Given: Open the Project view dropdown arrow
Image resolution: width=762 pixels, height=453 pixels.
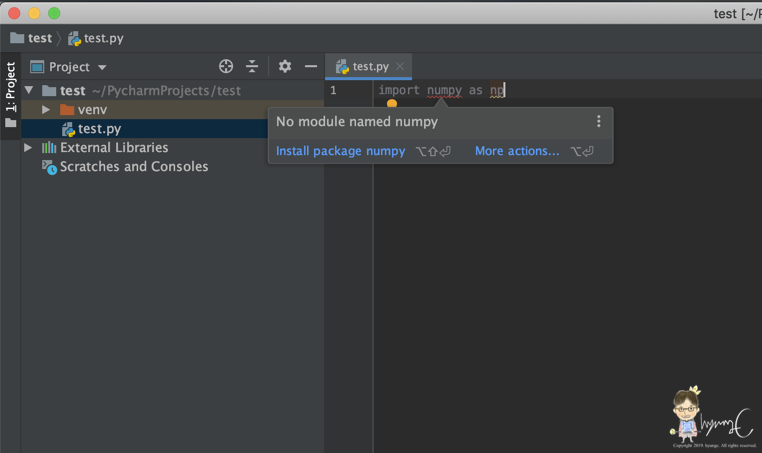Looking at the screenshot, I should (102, 67).
